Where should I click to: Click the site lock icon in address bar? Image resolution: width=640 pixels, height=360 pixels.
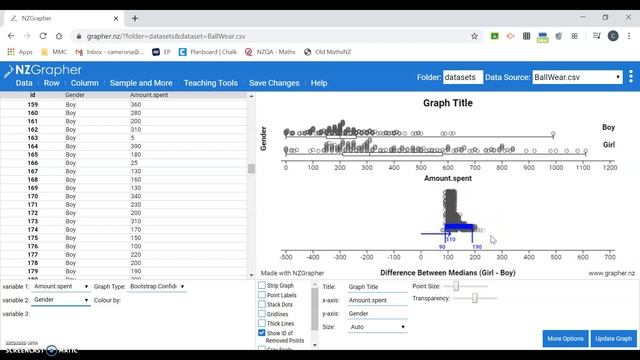point(79,36)
